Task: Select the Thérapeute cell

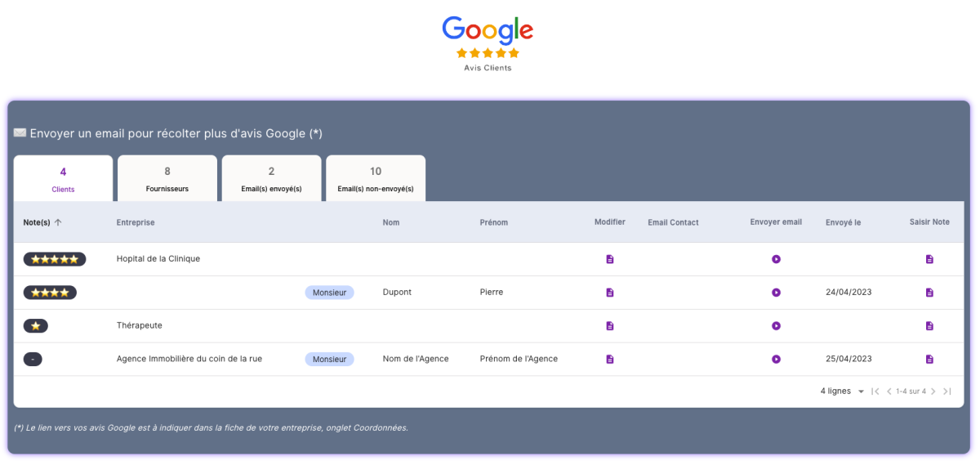Action: [140, 325]
